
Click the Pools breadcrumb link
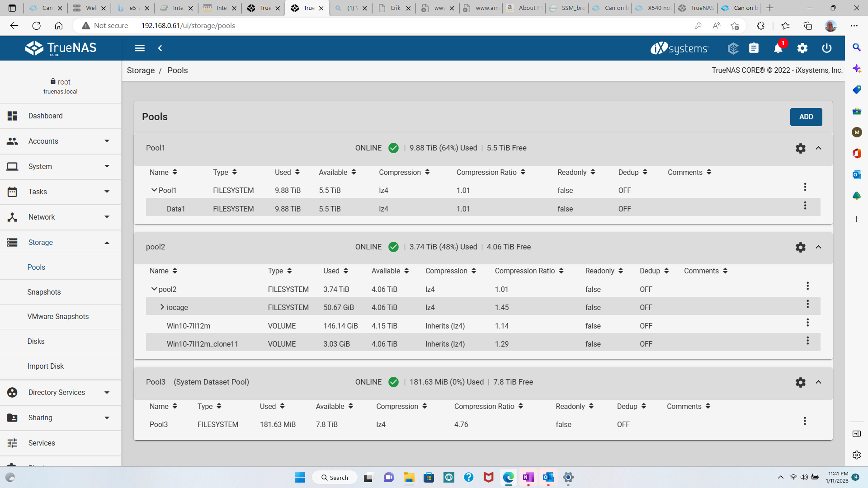[x=177, y=70]
